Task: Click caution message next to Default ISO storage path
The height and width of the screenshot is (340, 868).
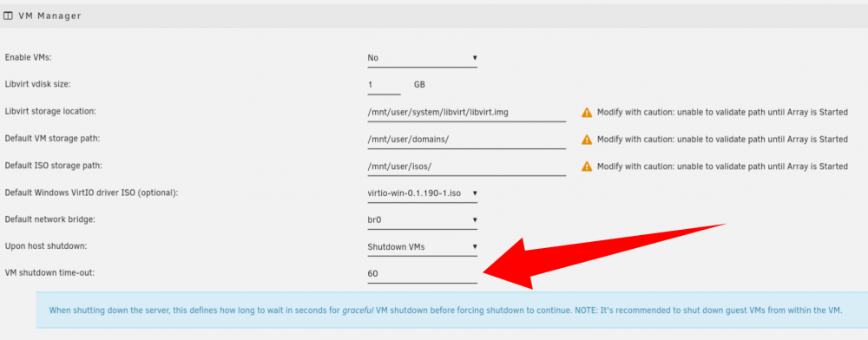Action: 722,167
